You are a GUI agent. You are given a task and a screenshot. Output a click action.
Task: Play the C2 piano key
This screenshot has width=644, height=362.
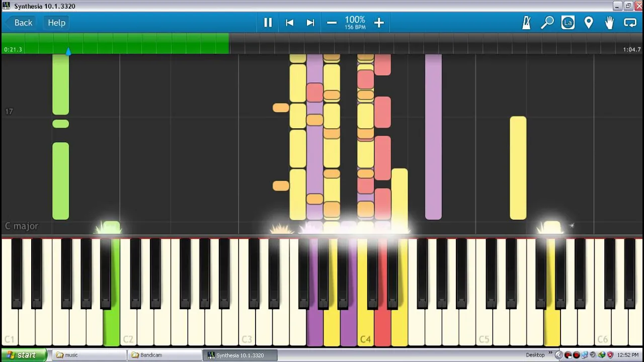[128, 327]
